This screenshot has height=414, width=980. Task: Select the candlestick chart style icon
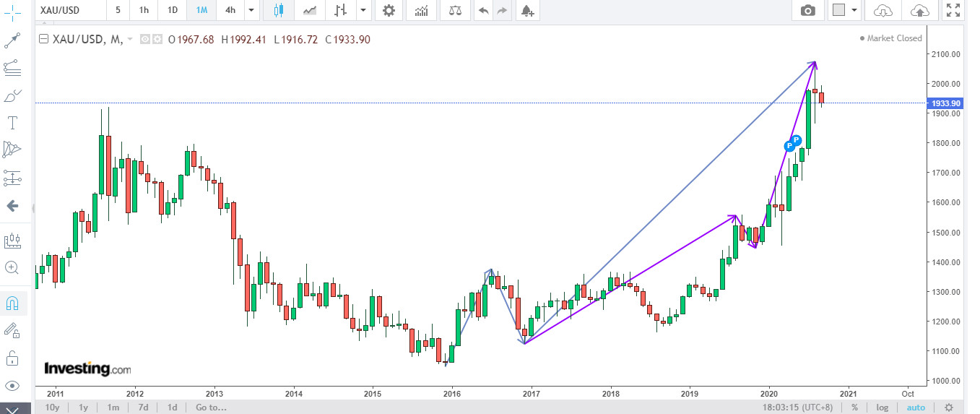(x=279, y=10)
